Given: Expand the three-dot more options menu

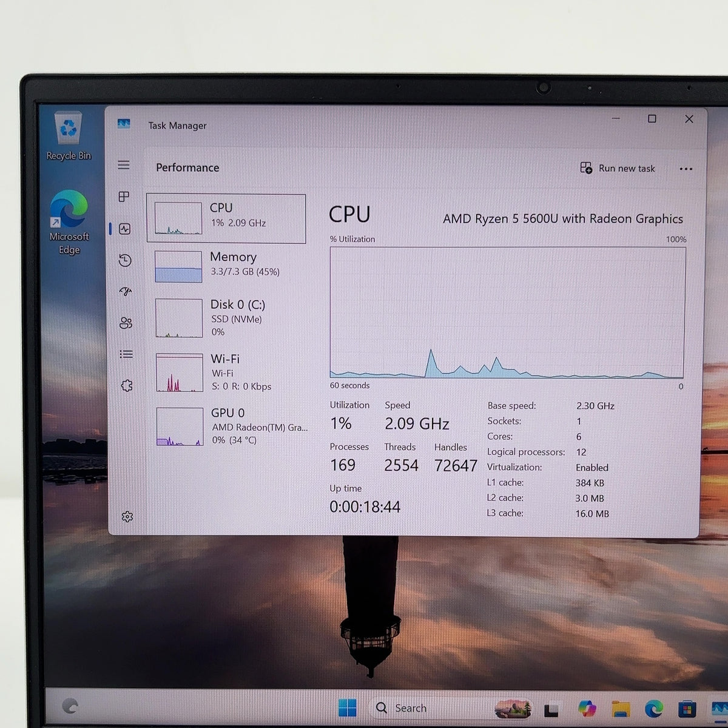Looking at the screenshot, I should (x=686, y=169).
